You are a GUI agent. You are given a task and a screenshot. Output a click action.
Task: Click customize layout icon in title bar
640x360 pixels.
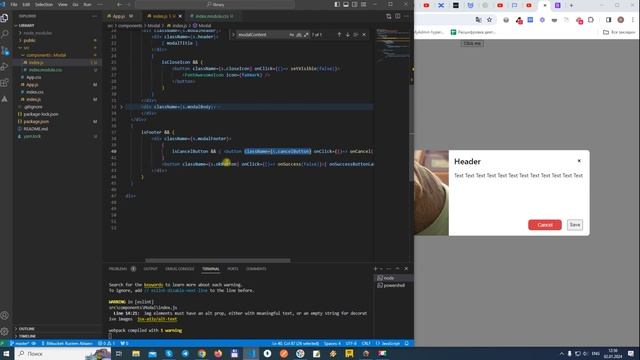(363, 4)
